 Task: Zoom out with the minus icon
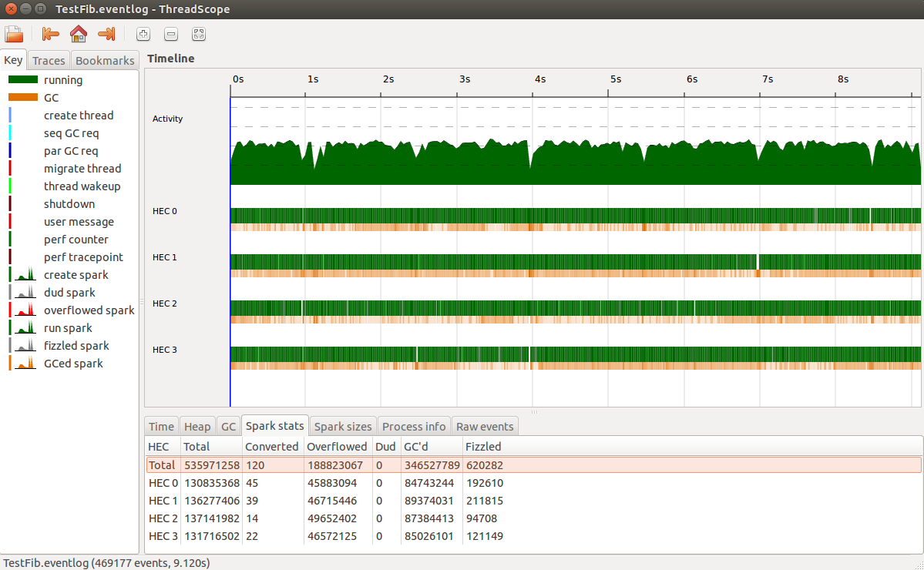171,34
